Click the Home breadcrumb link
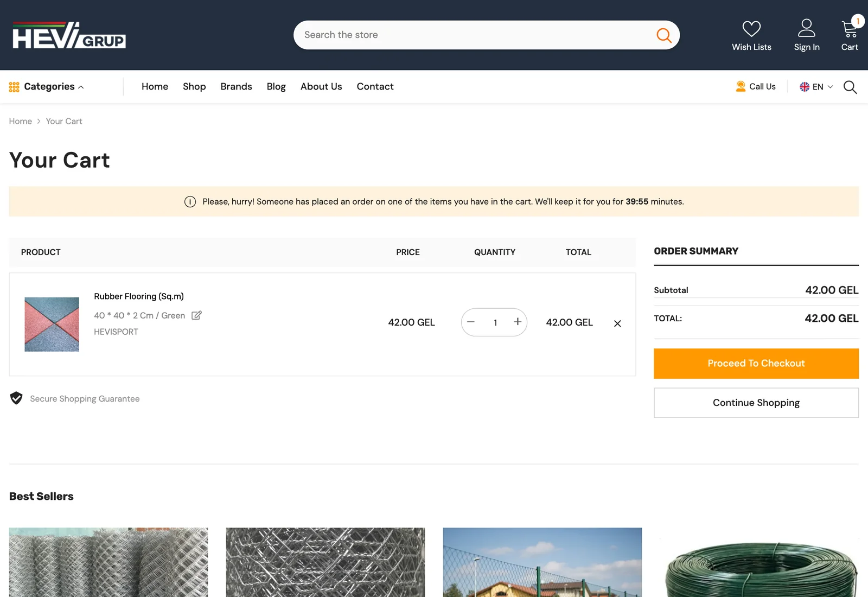This screenshot has width=868, height=597. (x=21, y=121)
